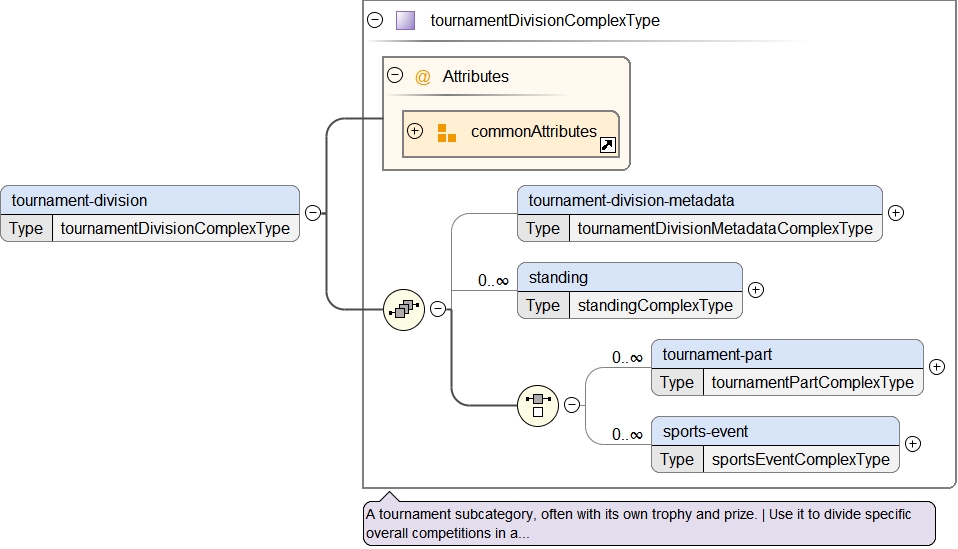
Task: Collapse the tournament-division element
Action: point(312,213)
